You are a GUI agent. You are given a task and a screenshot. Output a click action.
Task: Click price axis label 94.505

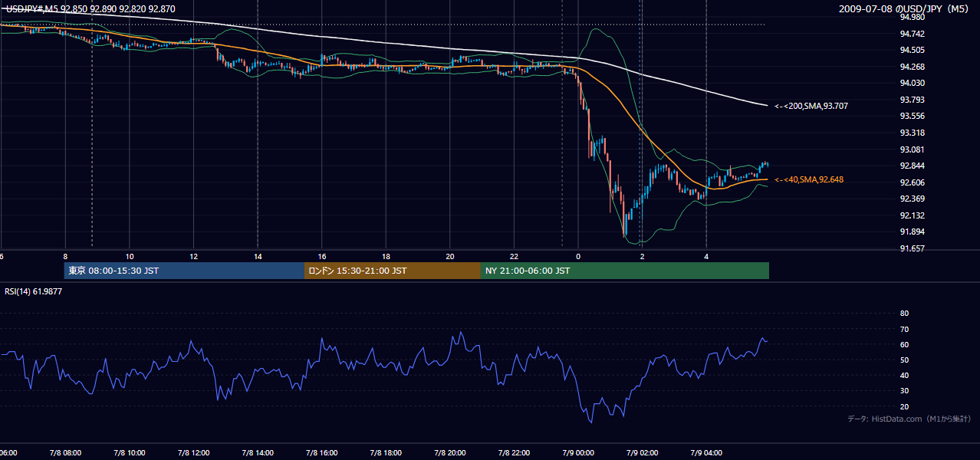click(912, 50)
